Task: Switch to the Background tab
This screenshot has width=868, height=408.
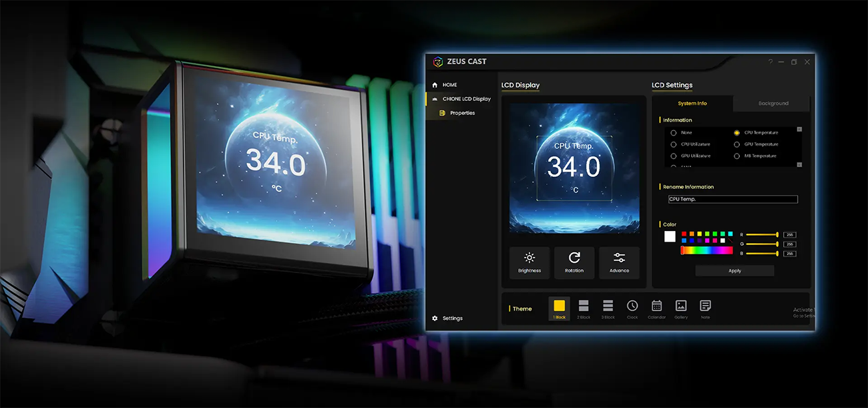Action: pyautogui.click(x=773, y=104)
